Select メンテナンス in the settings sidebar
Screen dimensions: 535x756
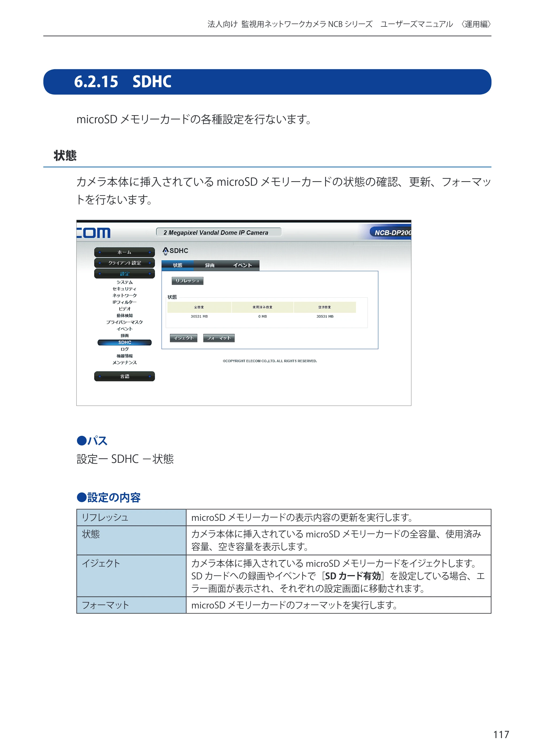coord(125,363)
